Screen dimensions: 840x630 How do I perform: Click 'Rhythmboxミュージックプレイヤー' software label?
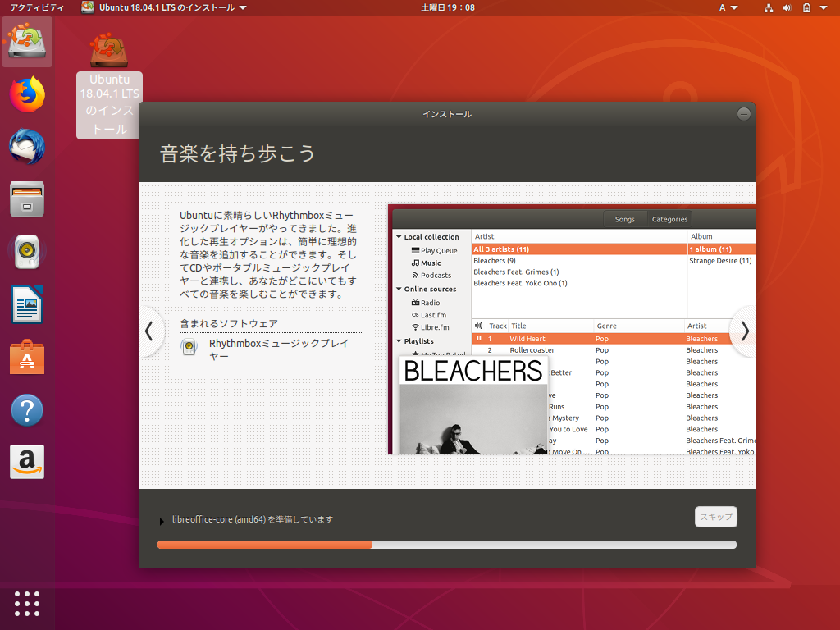[x=279, y=349]
